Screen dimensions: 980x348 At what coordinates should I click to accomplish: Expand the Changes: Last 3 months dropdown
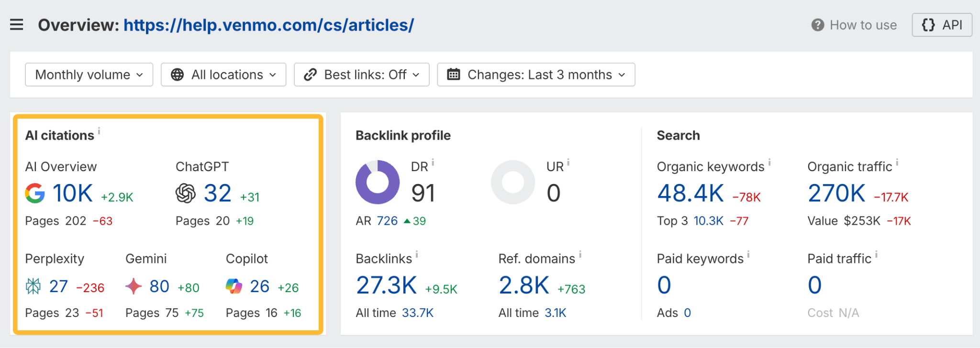coord(536,75)
